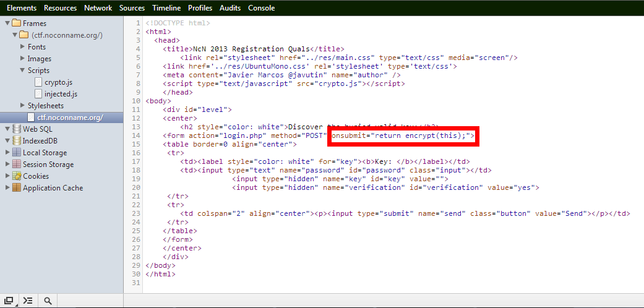Open the Elements panel tab
The image size is (644, 308).
22,8
